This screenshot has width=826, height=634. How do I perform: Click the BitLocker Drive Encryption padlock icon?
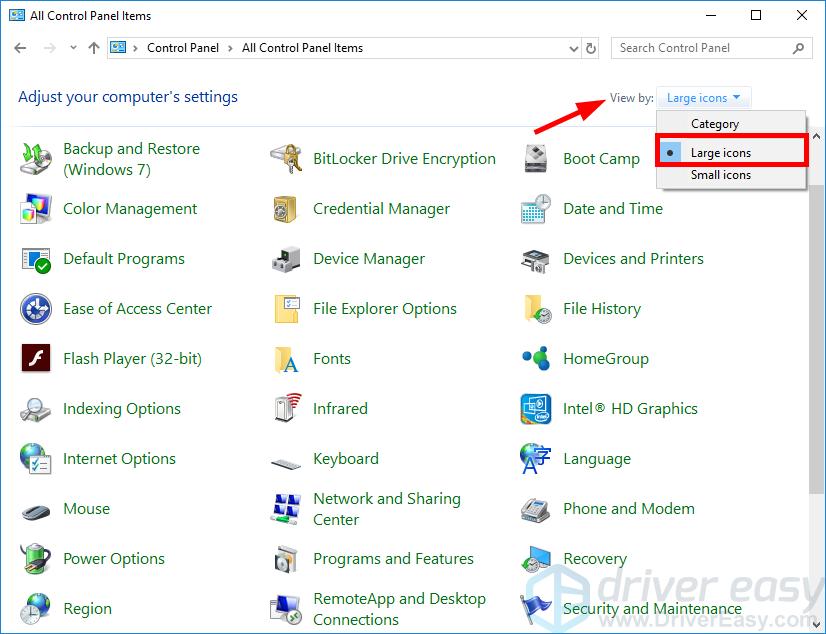[286, 158]
